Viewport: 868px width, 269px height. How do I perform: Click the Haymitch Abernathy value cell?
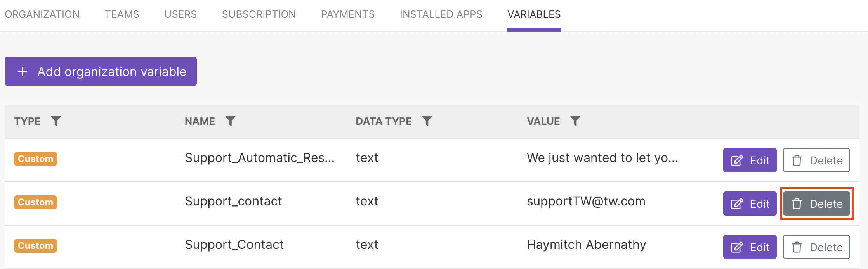[x=587, y=245]
